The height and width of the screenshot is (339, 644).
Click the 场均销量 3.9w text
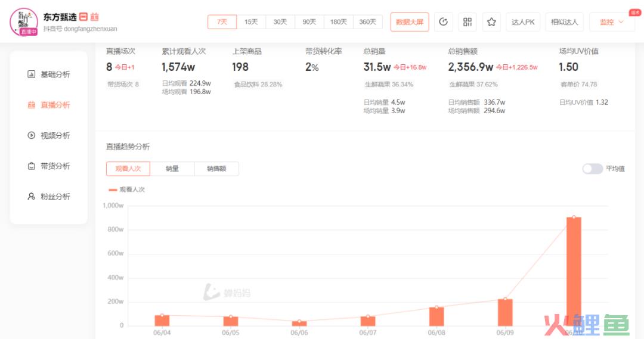[x=385, y=110]
